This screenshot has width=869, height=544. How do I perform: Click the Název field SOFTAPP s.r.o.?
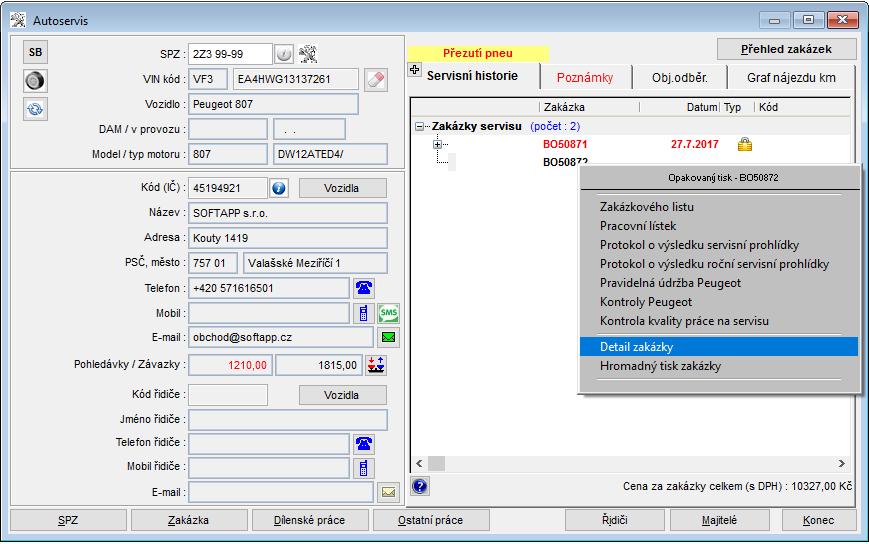click(x=288, y=213)
